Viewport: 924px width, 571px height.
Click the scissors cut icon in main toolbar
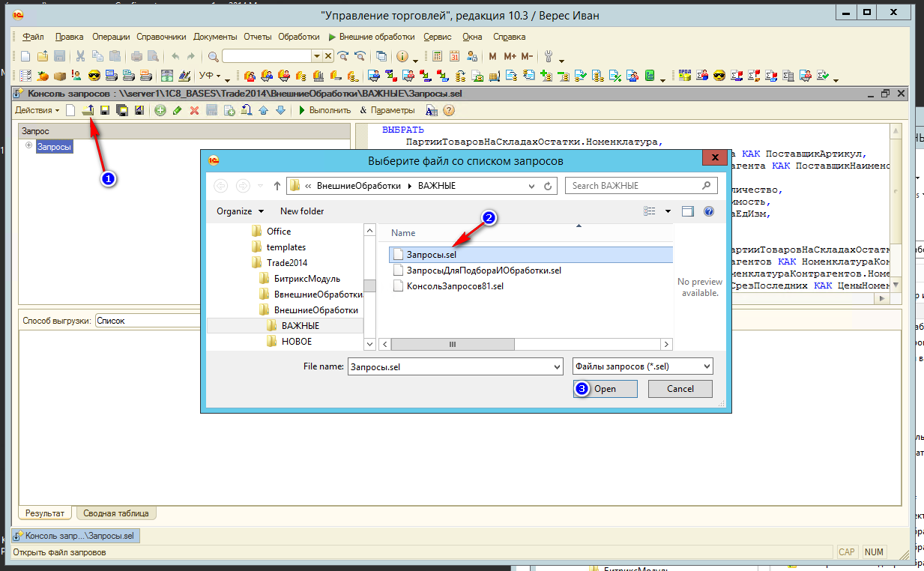pos(81,56)
